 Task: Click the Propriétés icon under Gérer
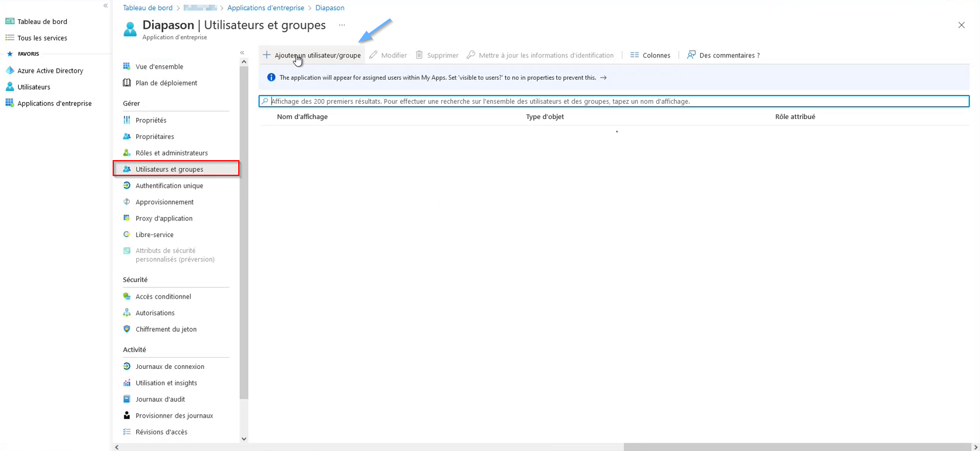pyautogui.click(x=127, y=120)
